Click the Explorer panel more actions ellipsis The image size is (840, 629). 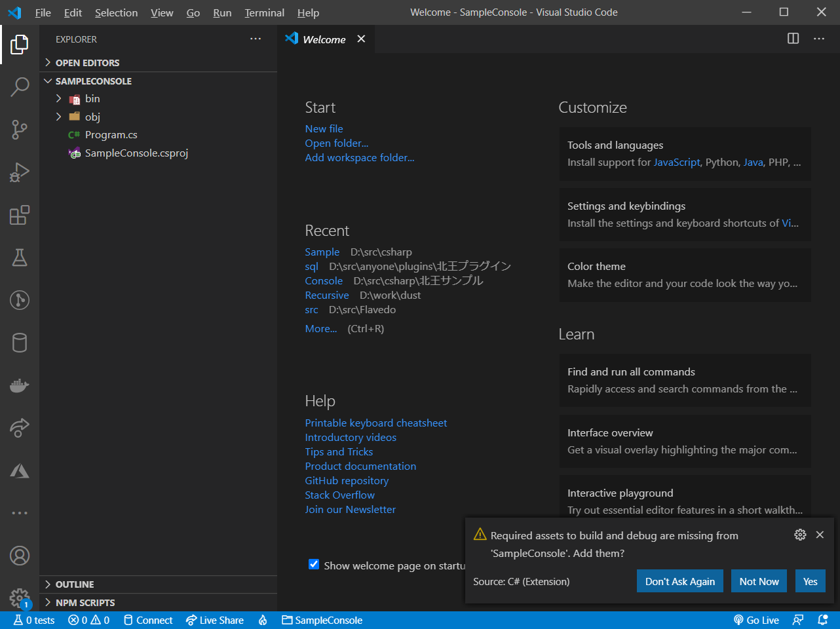[256, 39]
